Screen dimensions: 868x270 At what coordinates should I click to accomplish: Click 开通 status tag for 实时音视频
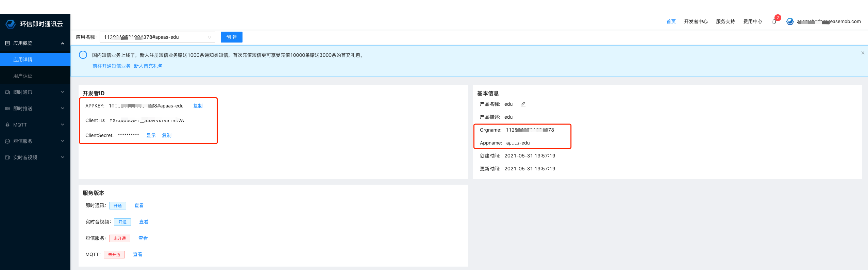pos(122,222)
